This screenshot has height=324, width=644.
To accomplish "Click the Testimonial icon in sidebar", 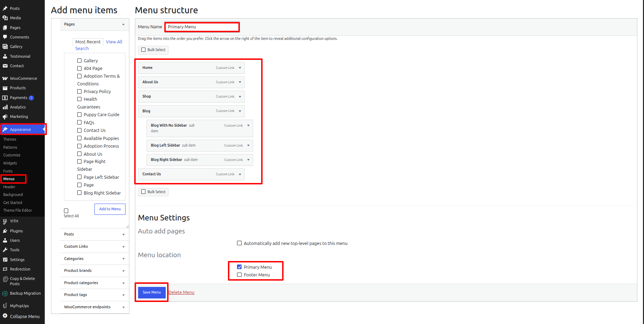I will [x=5, y=56].
